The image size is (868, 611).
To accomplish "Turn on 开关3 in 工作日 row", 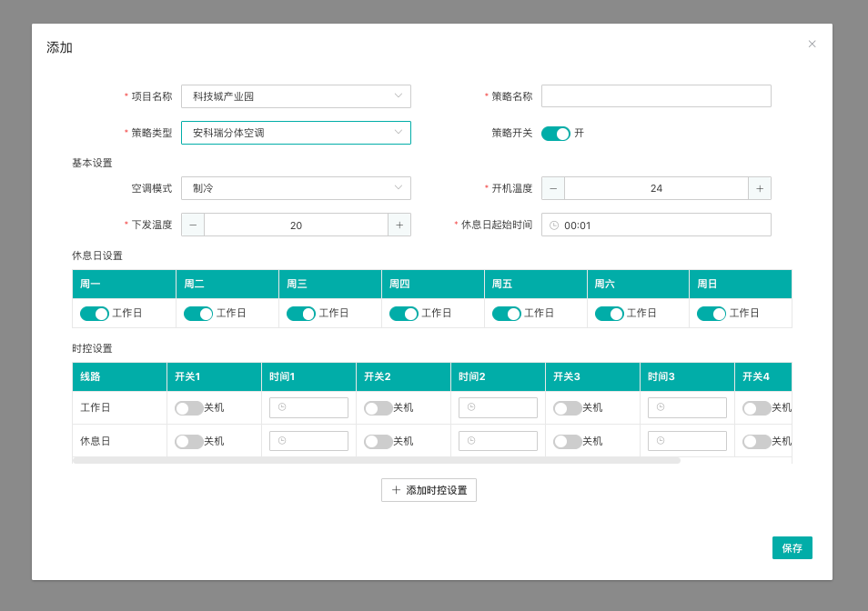I will point(568,408).
